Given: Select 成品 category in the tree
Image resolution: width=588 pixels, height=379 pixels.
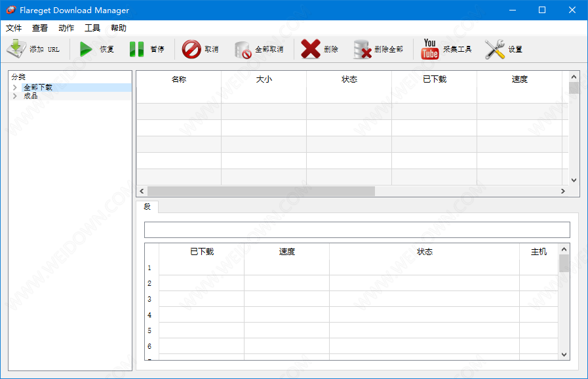Looking at the screenshot, I should pyautogui.click(x=31, y=96).
